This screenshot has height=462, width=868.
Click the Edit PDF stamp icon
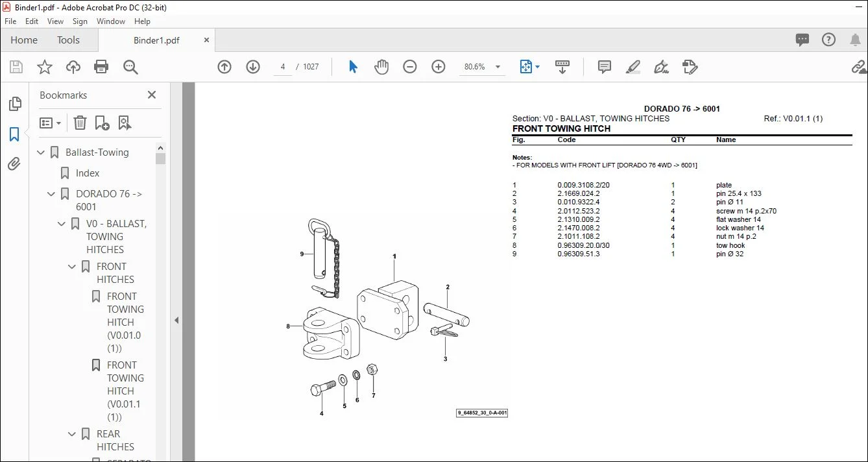pyautogui.click(x=690, y=67)
